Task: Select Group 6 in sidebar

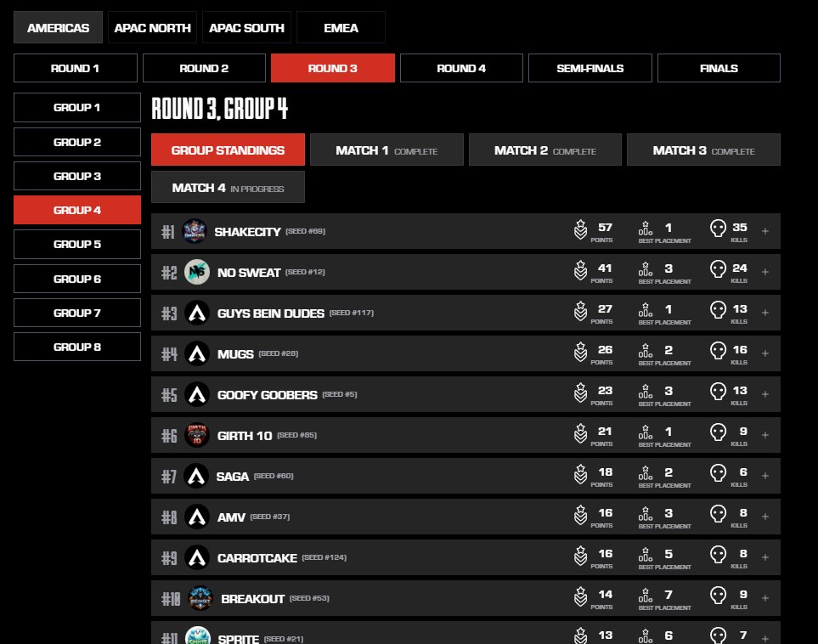Action: pos(77,279)
